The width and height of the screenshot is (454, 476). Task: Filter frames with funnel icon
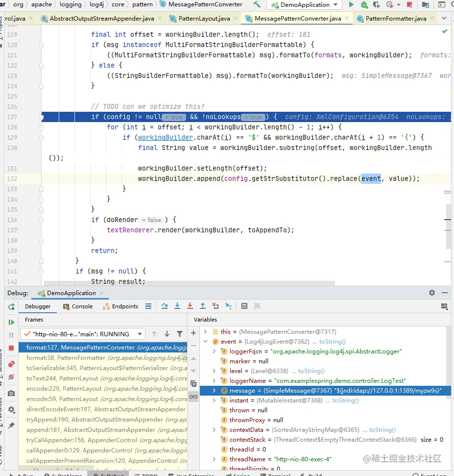pyautogui.click(x=180, y=334)
